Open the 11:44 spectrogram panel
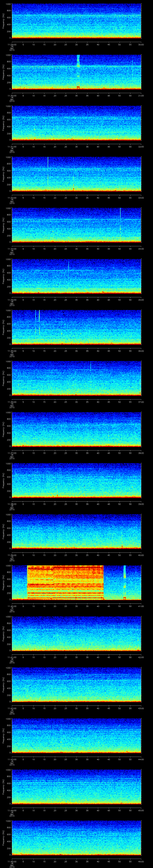Screen dimensions: 153x868 tap(76, 786)
